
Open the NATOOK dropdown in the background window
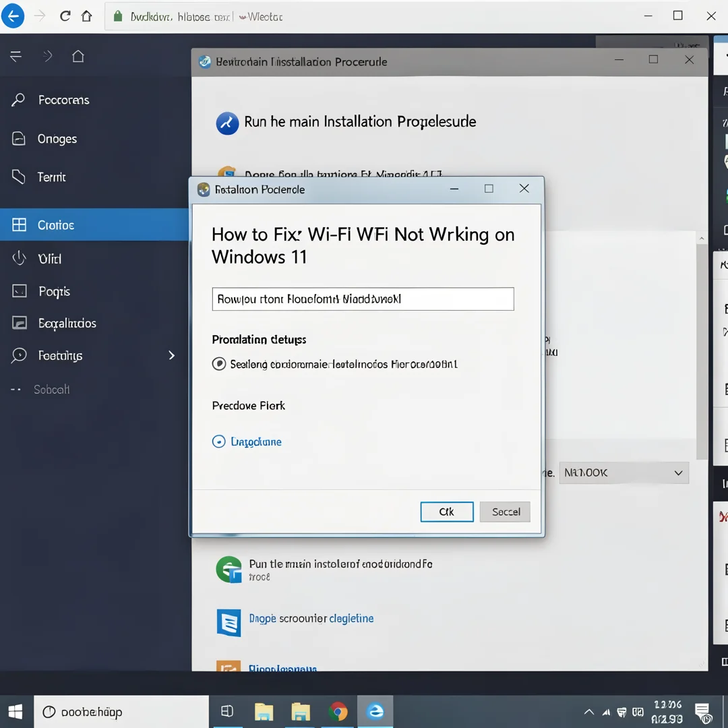tap(624, 473)
